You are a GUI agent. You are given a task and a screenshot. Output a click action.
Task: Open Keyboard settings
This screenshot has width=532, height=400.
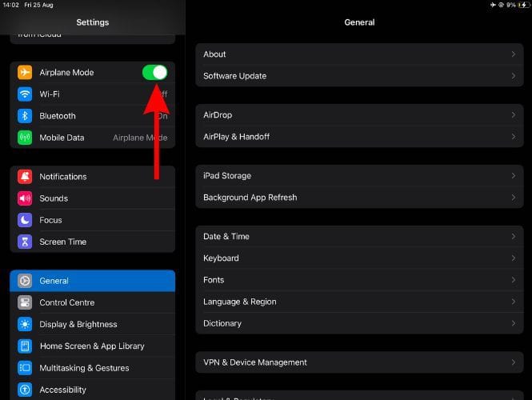pos(359,258)
